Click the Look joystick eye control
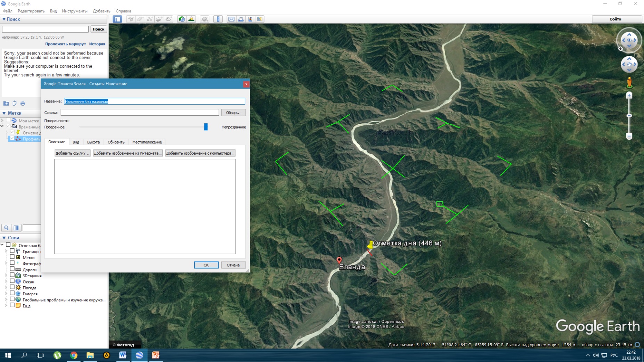Viewport: 644px width, 362px height. coord(629,40)
